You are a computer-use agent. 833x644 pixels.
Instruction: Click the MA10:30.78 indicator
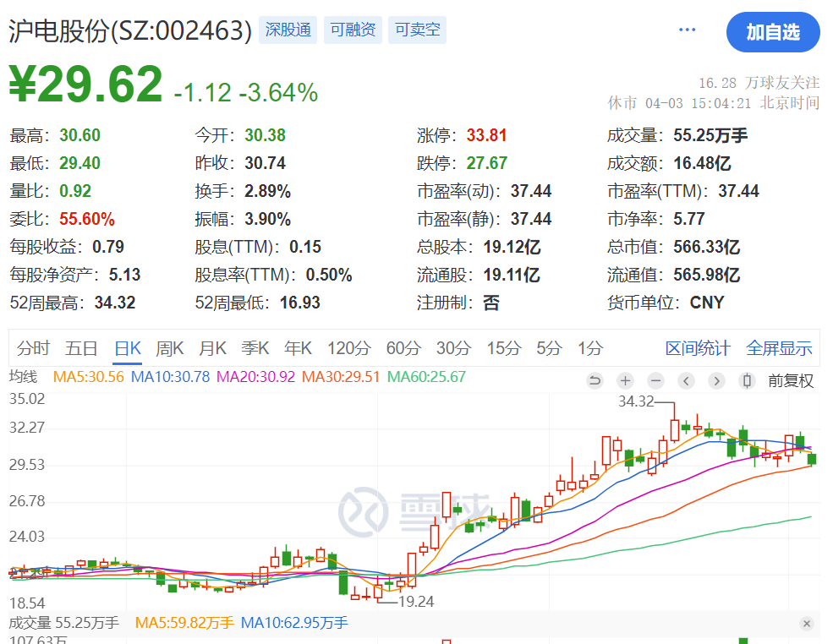coord(171,377)
